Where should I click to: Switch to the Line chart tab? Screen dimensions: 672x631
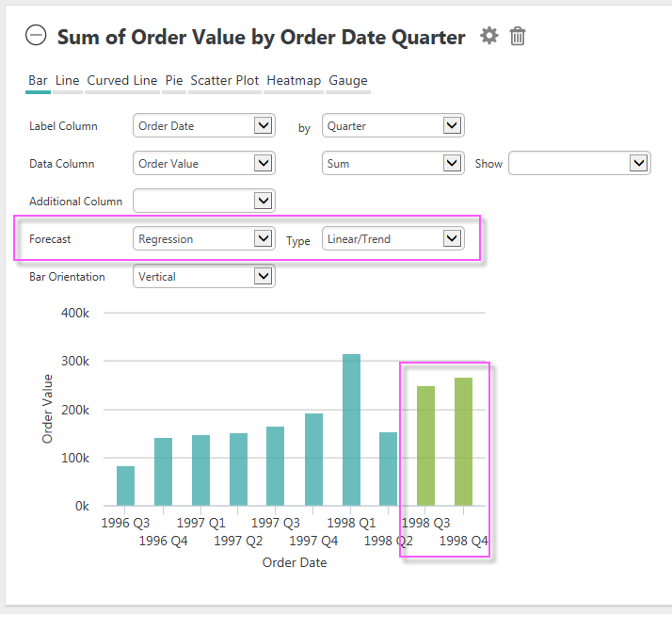pos(67,81)
